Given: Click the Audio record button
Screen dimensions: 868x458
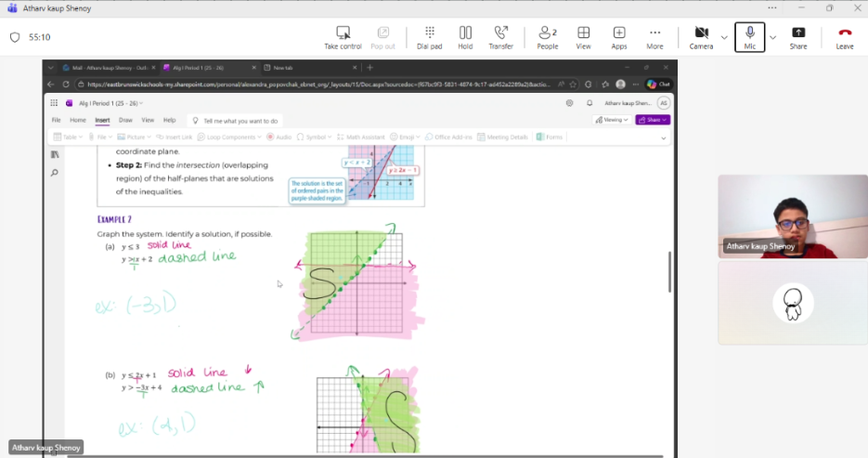Looking at the screenshot, I should (x=279, y=137).
